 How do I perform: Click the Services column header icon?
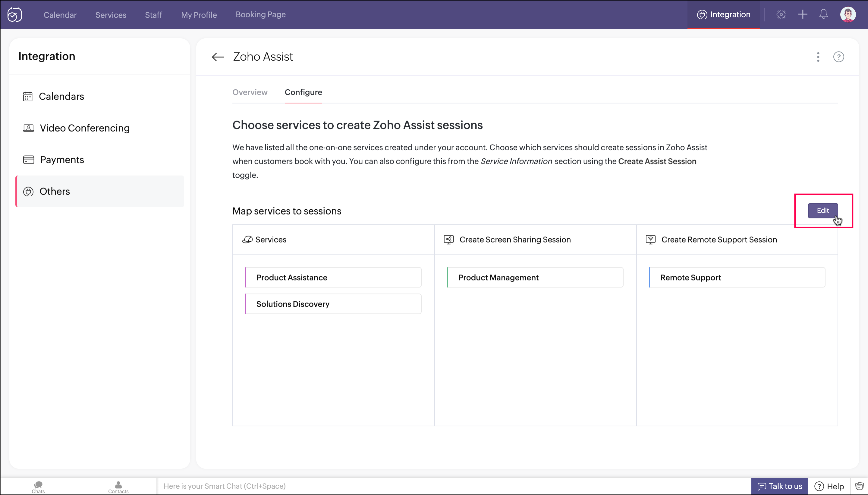point(247,240)
